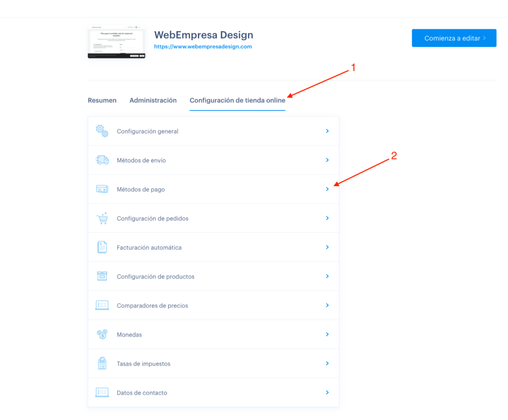The width and height of the screenshot is (508, 420).
Task: Click the Comienza a editar button
Action: [x=454, y=38]
